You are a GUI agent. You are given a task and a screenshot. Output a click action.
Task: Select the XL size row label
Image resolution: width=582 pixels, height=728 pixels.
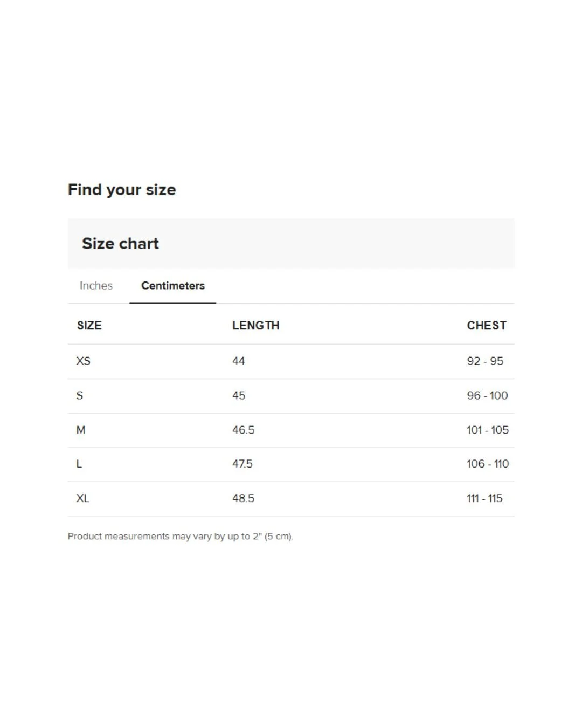click(83, 499)
